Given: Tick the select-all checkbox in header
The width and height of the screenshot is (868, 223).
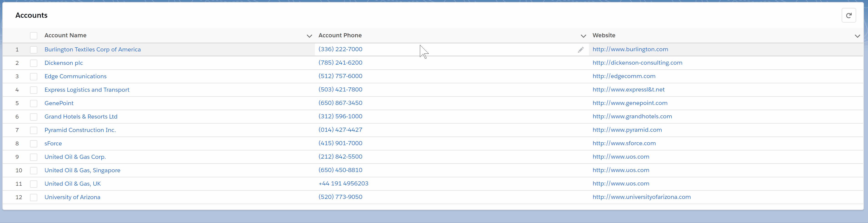Looking at the screenshot, I should click(34, 36).
